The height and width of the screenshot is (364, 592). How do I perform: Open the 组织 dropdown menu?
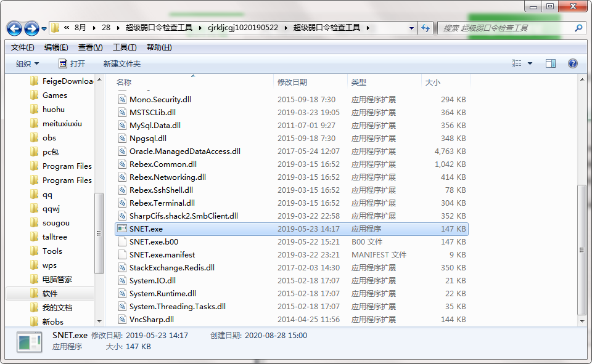tap(27, 64)
